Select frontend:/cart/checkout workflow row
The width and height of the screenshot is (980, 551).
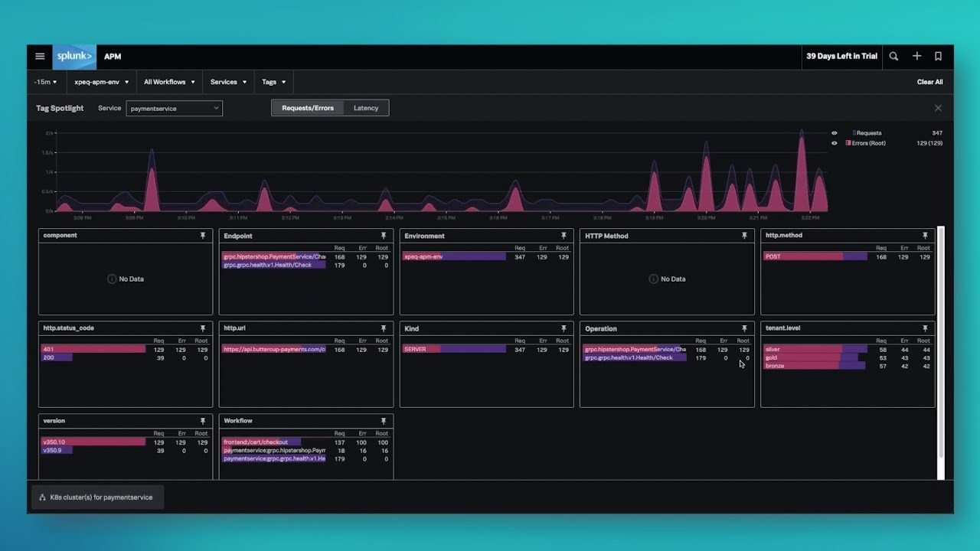(305, 442)
